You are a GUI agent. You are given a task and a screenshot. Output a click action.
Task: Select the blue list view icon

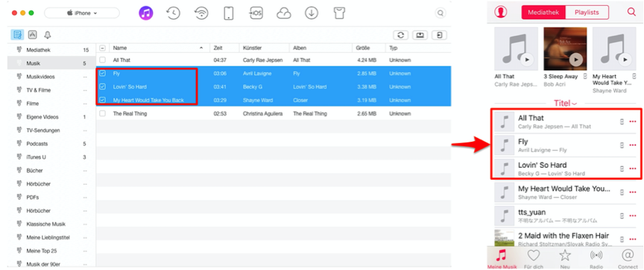[x=17, y=35]
